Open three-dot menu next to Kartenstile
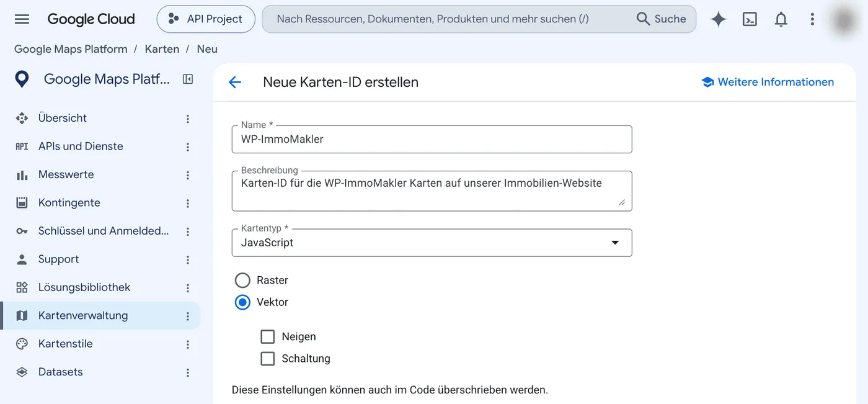868x404 pixels. click(x=188, y=344)
